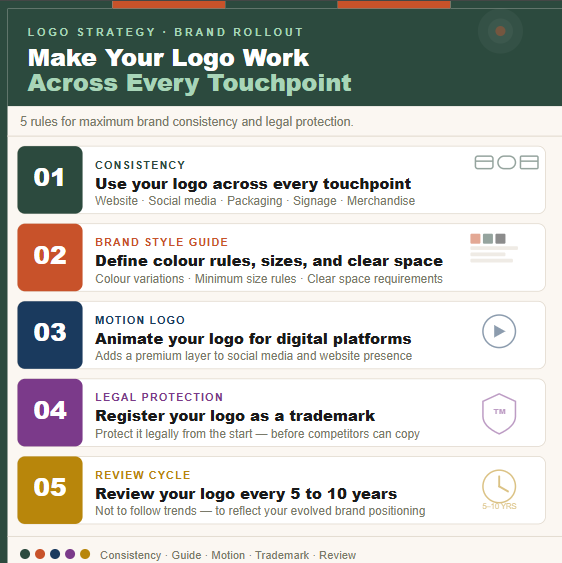Click the orange dot in footer legend
Viewport: 562px width, 563px height.
40,554
